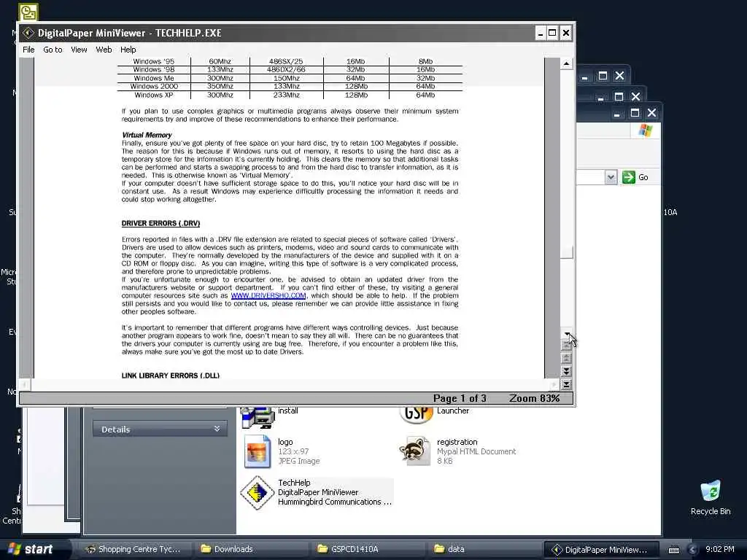The height and width of the screenshot is (560, 747).
Task: Click DigitalPaper MiniViewer taskbar button
Action: tap(601, 550)
